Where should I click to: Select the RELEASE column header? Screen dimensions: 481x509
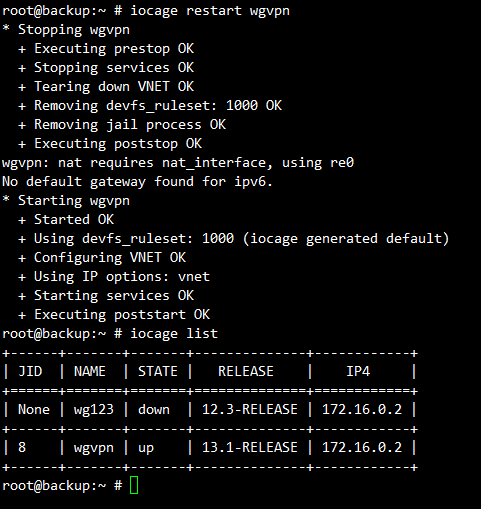point(246,371)
